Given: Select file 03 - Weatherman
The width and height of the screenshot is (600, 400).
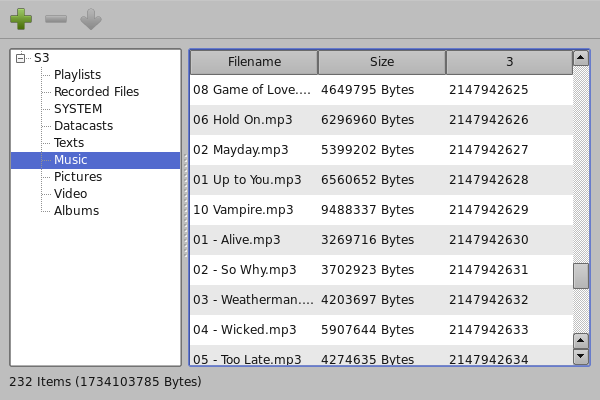Looking at the screenshot, I should (253, 299).
